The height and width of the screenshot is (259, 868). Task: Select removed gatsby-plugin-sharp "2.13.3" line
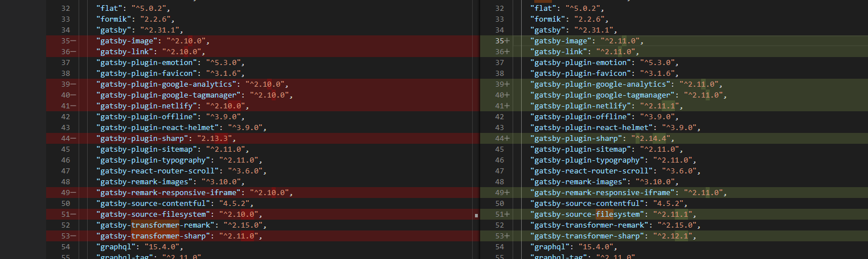coord(166,139)
